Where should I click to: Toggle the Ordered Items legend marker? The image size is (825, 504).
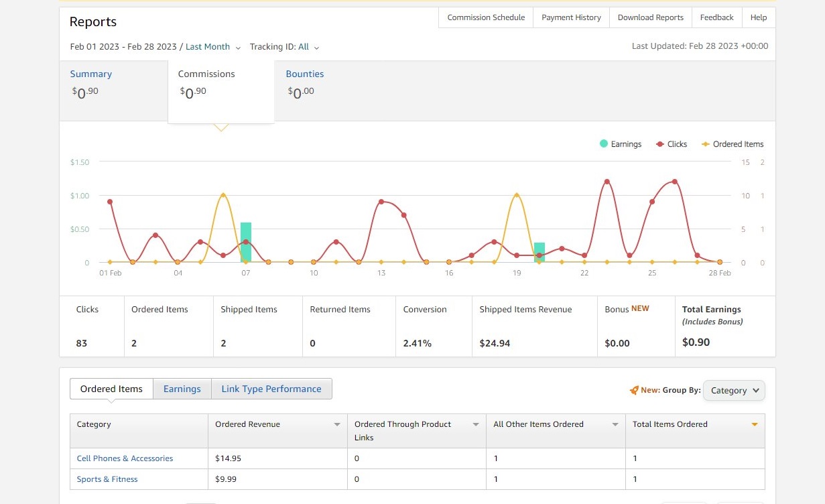click(x=705, y=144)
